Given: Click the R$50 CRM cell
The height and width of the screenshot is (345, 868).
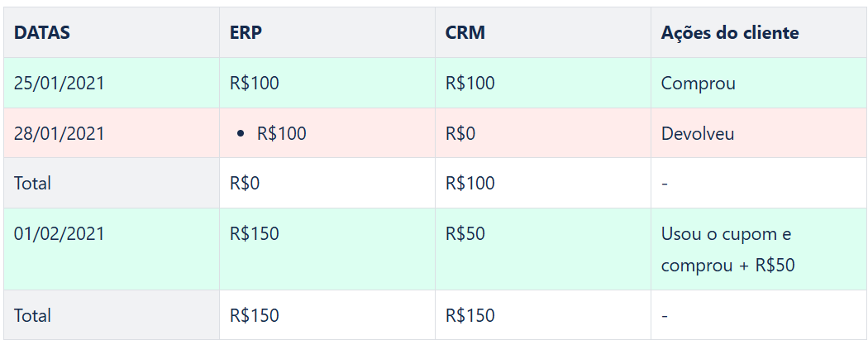Looking at the screenshot, I should tap(543, 249).
